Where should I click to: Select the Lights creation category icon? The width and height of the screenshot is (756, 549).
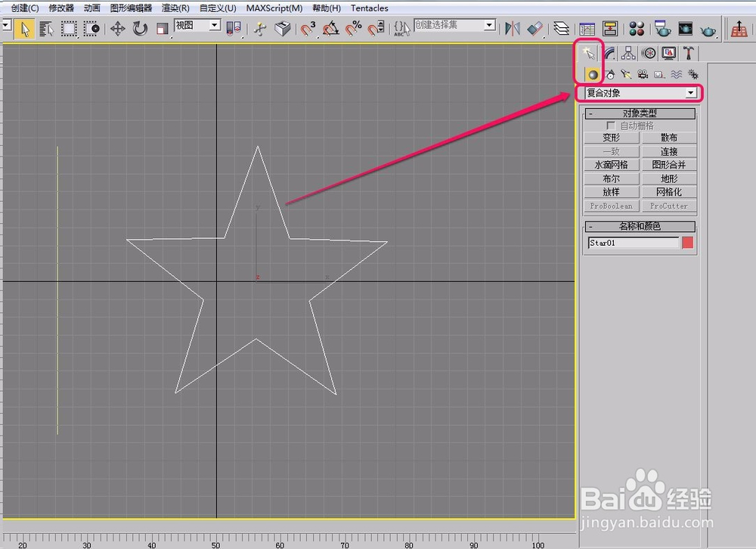click(627, 73)
